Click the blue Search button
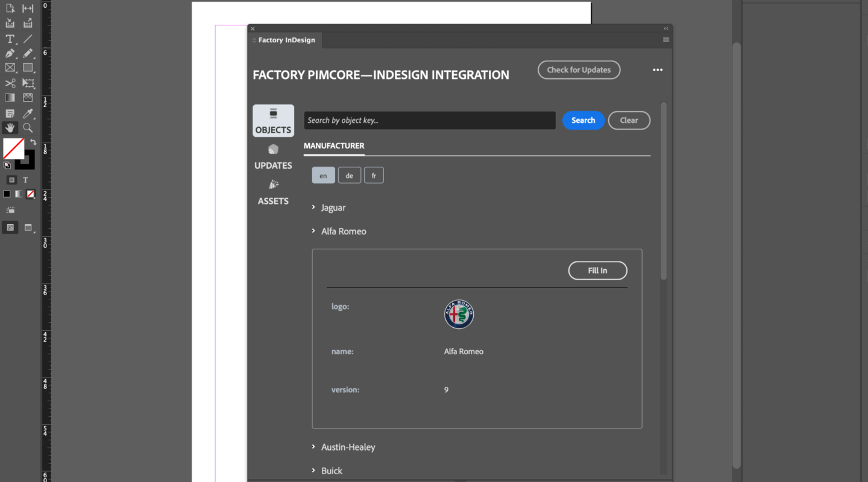 point(583,120)
